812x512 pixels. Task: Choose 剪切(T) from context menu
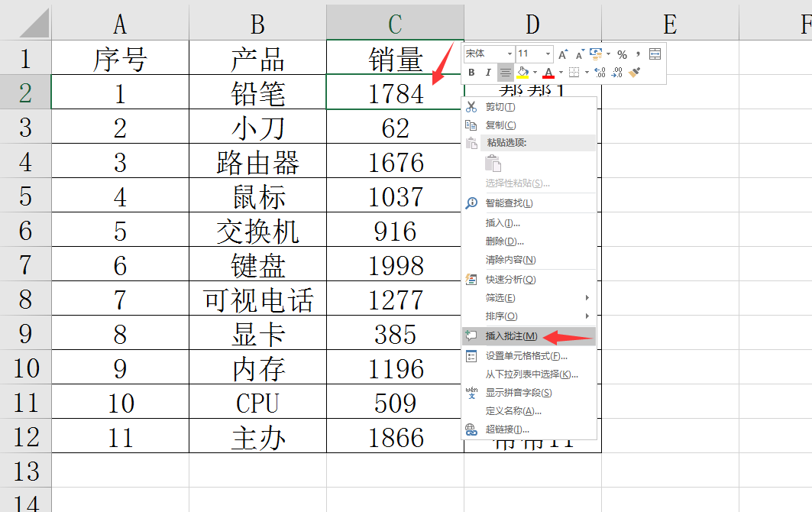click(x=529, y=107)
